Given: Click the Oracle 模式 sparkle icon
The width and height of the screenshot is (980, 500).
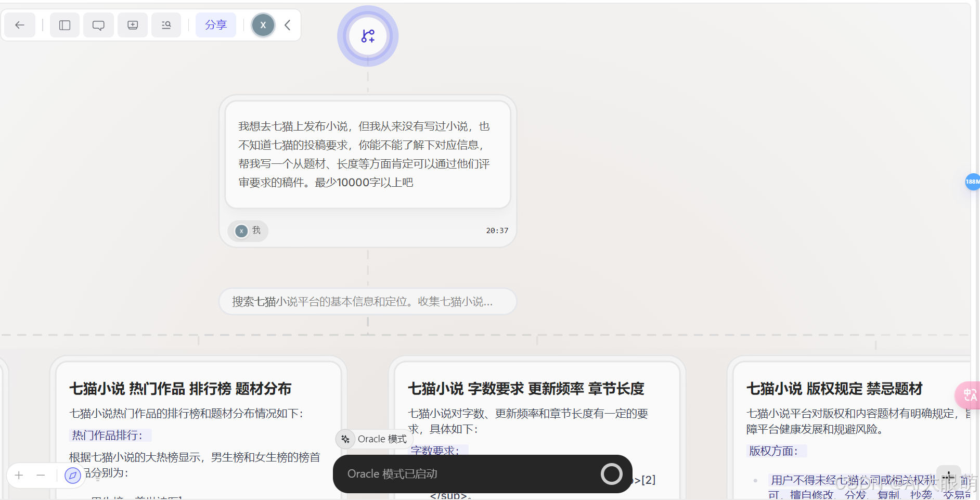Looking at the screenshot, I should point(345,439).
